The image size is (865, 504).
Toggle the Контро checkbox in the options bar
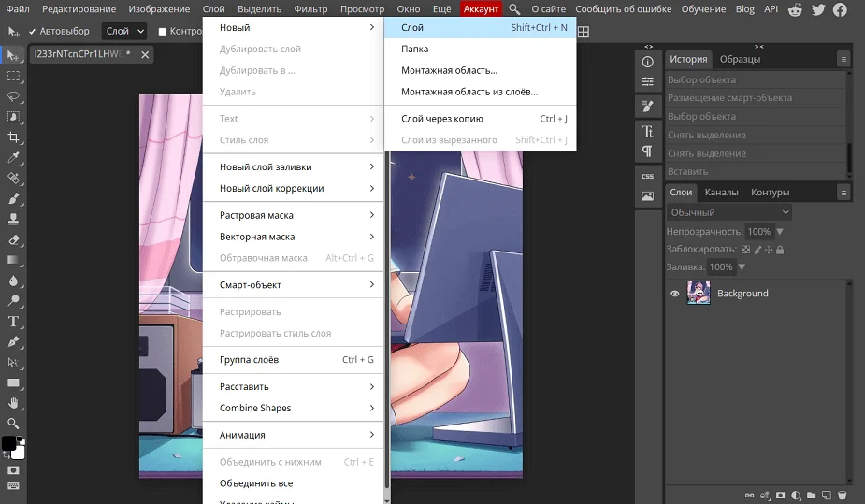coord(163,32)
